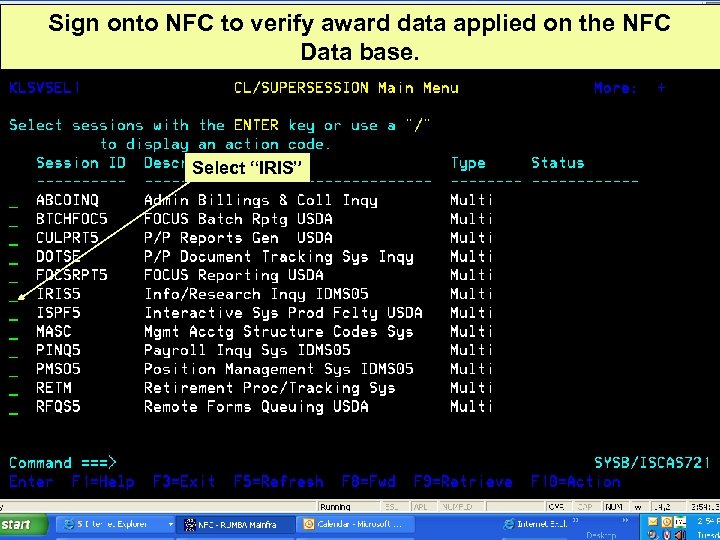Click the ISPF5 session ID

pos(58,313)
